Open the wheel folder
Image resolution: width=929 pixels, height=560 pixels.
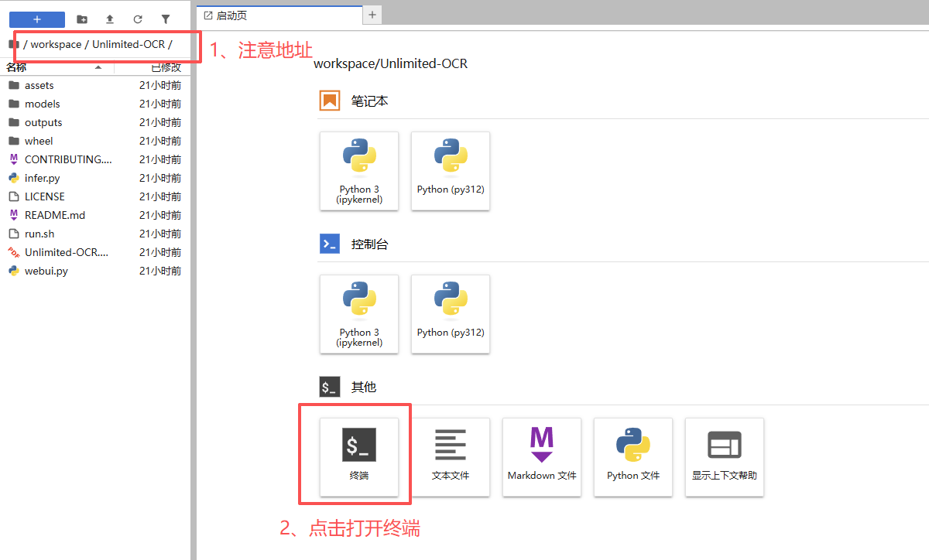94,141
